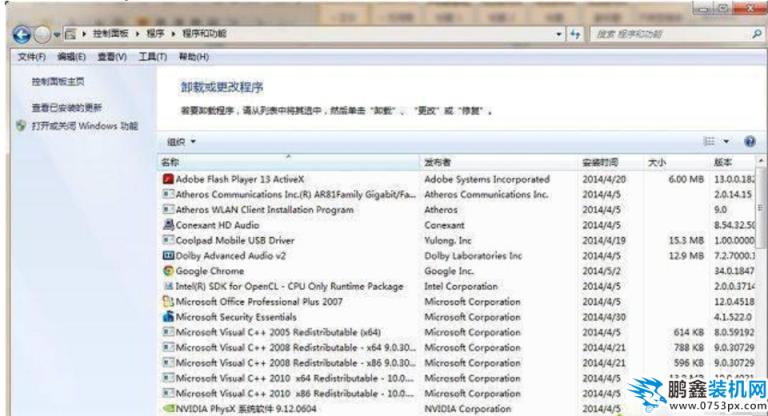Click the 程序 breadcrumb segment
Screen dimensions: 768x416
155,34
